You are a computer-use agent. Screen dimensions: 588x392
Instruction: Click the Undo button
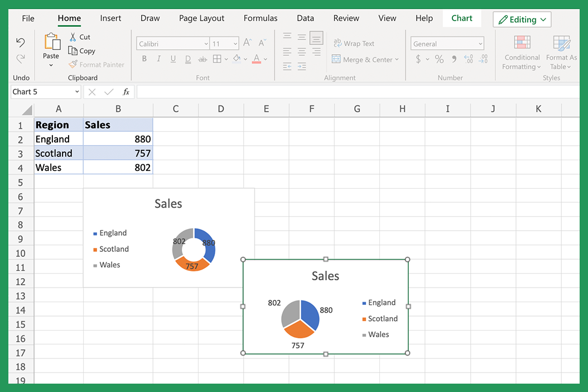[21, 42]
